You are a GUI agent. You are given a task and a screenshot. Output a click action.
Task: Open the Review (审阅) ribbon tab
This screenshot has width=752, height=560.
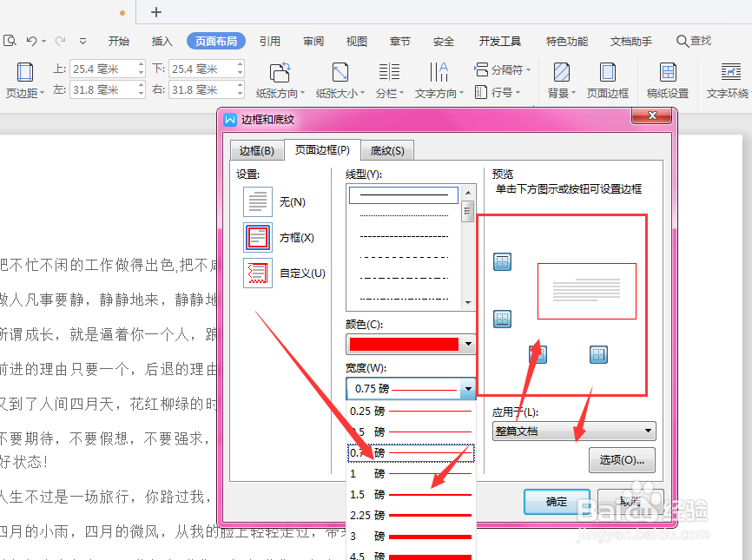313,41
